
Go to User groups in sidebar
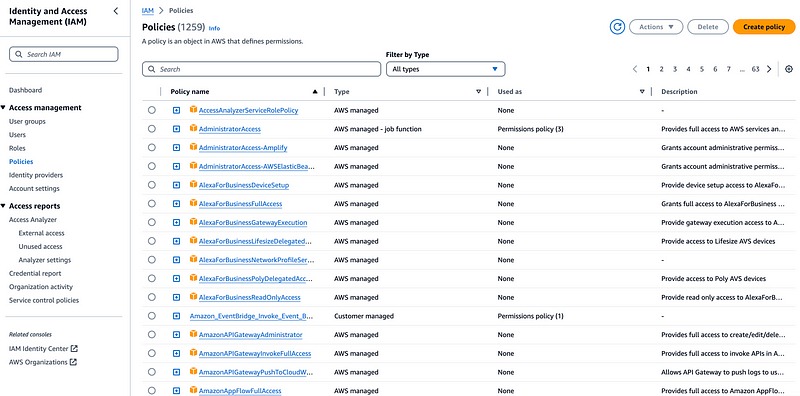coord(27,121)
